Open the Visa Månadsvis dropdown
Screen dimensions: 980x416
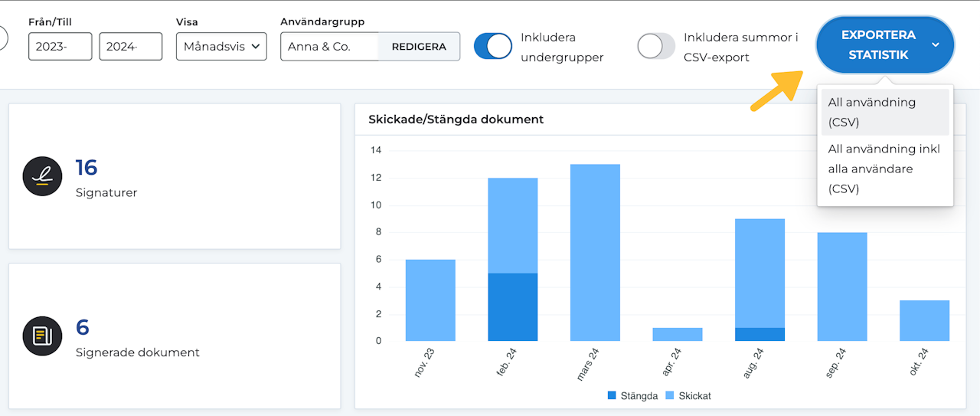tap(221, 47)
